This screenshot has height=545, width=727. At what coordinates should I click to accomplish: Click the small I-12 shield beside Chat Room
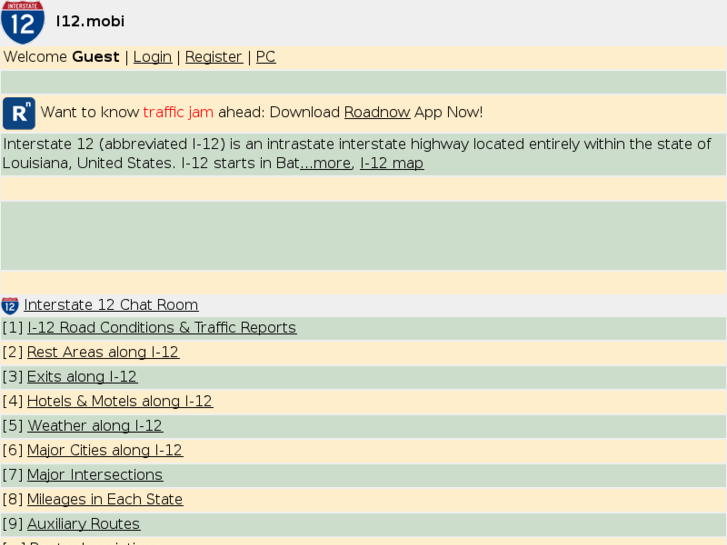click(x=10, y=306)
